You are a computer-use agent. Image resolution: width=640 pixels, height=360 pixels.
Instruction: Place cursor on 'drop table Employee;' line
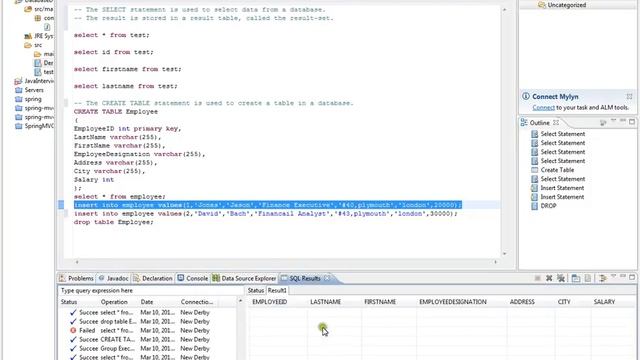click(113, 222)
